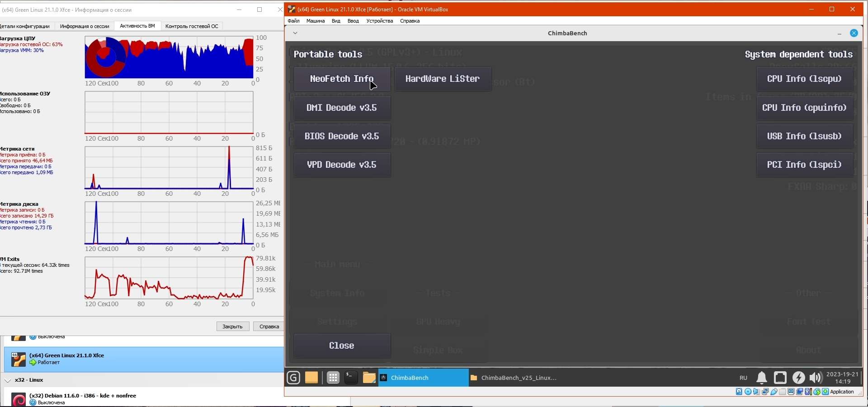Click the yellow desktop icon in guest panel

point(311,378)
